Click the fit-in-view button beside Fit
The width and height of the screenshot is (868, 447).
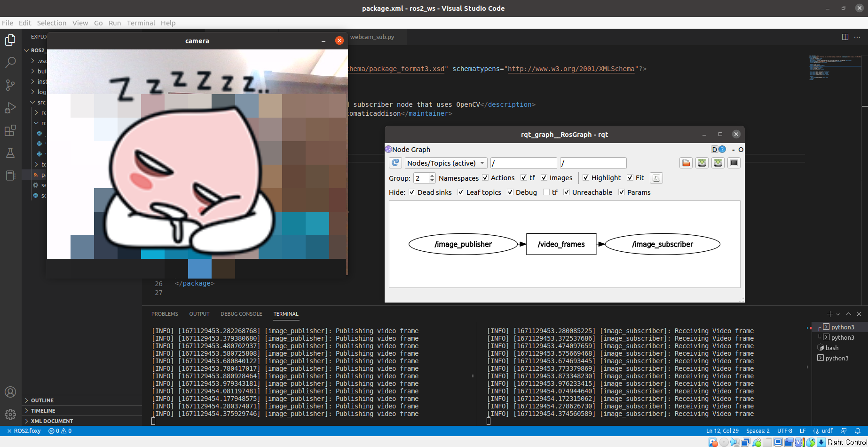656,178
